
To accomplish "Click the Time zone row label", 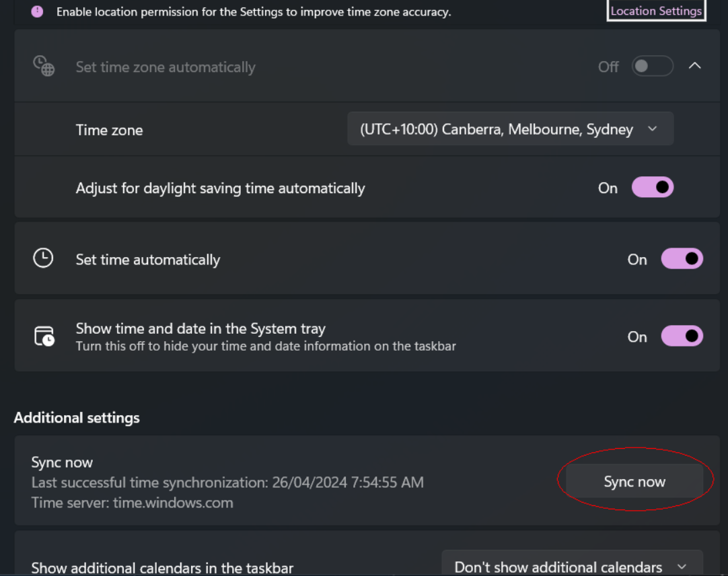I will pos(109,130).
